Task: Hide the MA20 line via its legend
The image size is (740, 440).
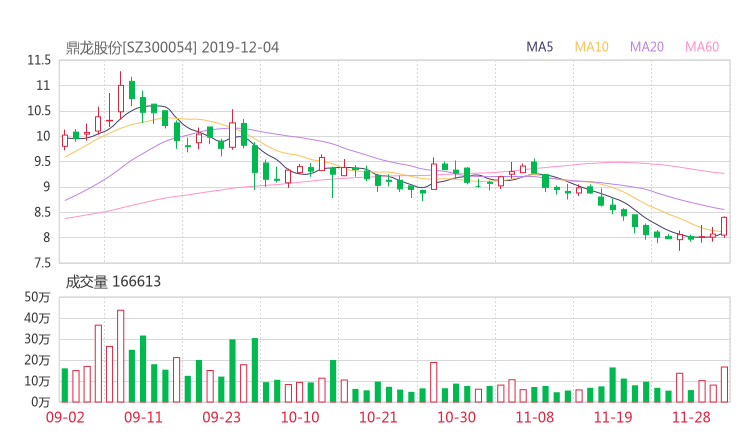Action: click(646, 47)
